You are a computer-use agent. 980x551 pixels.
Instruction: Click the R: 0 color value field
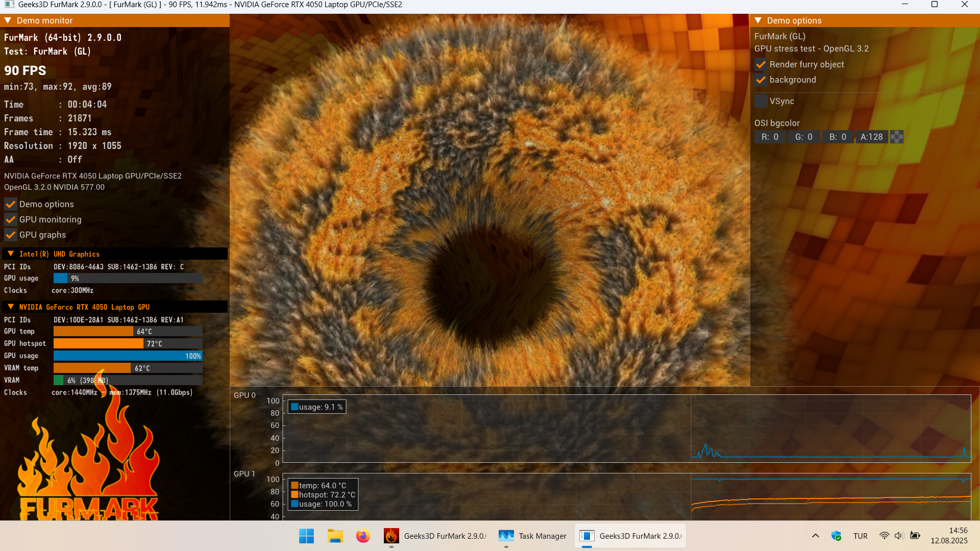[770, 137]
